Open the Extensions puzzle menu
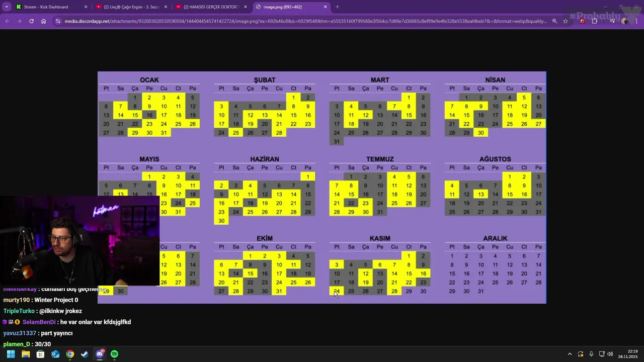644x362 pixels. coord(595,21)
